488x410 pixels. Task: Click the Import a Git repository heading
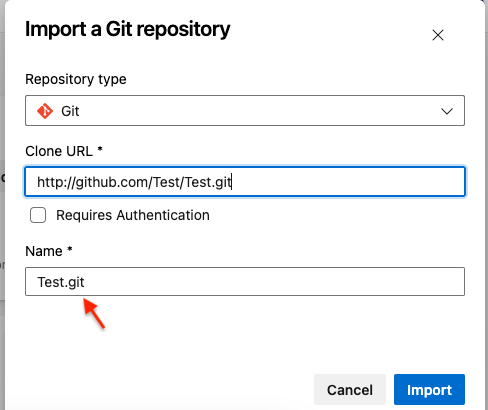[x=128, y=29]
